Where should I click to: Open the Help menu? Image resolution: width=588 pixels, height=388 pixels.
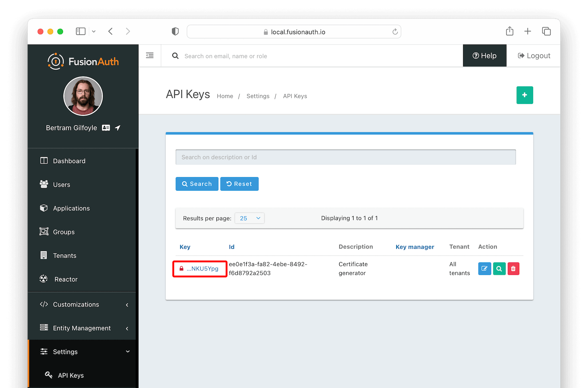coord(484,55)
